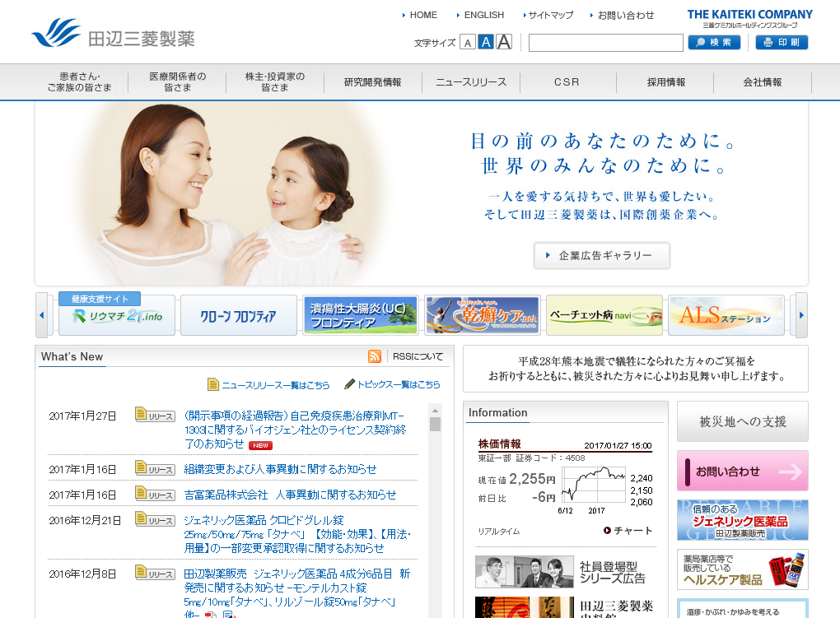This screenshot has width=840, height=618.
Task: Open 研究開発情報 menu
Action: tap(373, 82)
